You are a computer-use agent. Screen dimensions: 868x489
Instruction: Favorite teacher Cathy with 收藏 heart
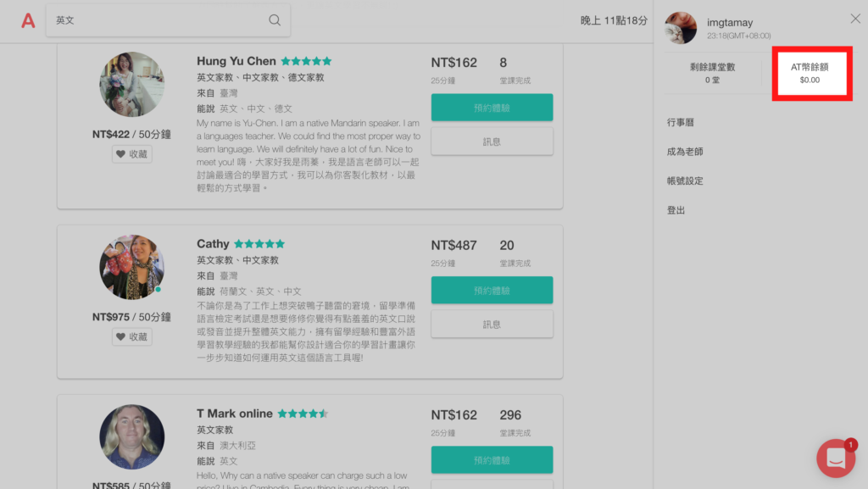click(x=131, y=336)
